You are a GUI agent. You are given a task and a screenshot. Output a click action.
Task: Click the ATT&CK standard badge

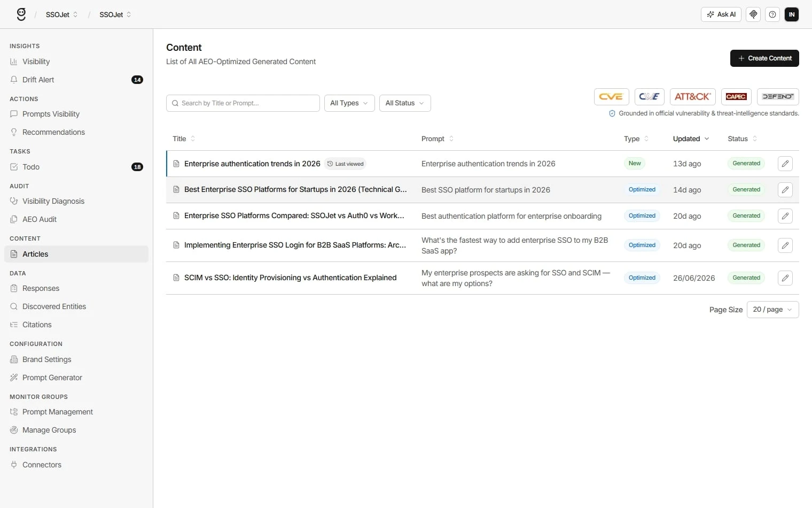click(692, 97)
